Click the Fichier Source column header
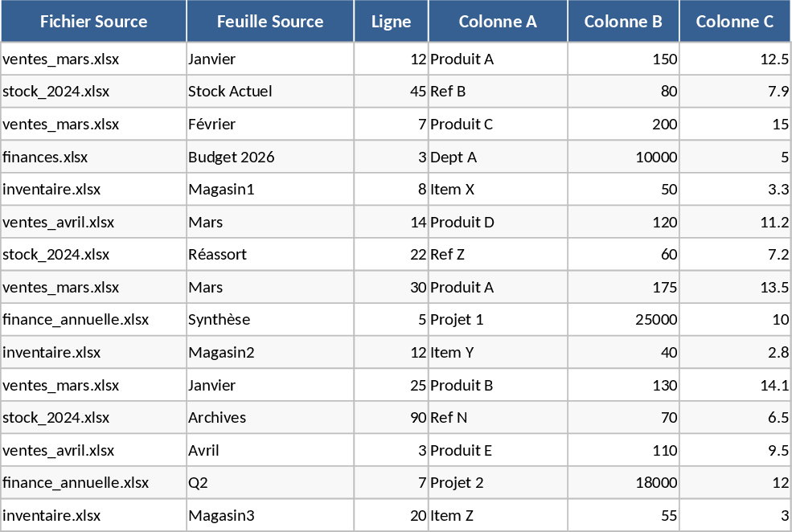 tap(93, 22)
